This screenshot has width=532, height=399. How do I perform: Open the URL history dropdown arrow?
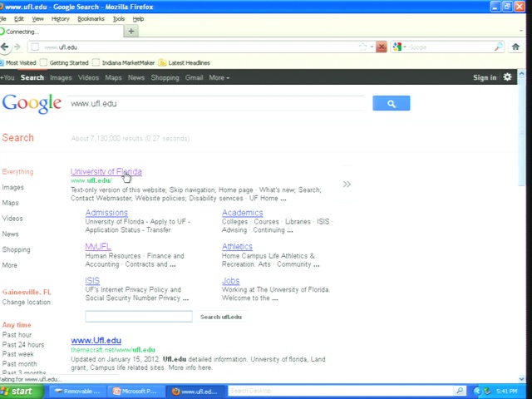coord(372,47)
